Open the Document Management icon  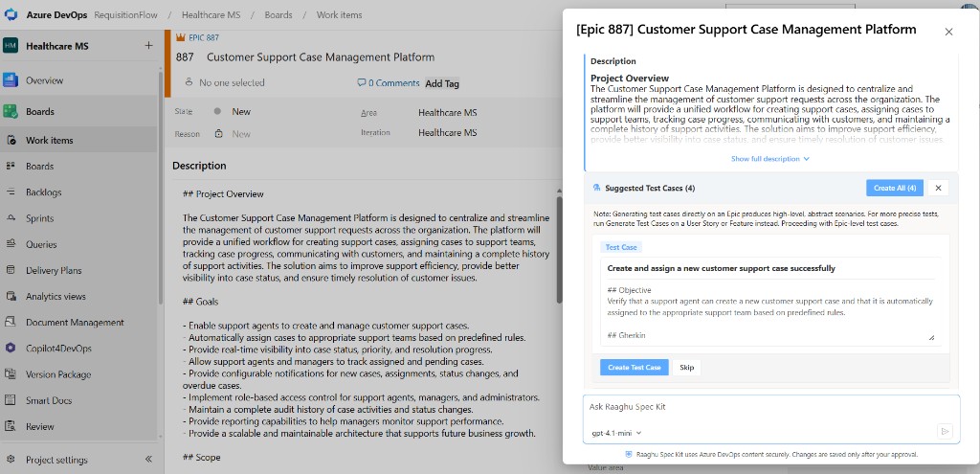(x=11, y=322)
